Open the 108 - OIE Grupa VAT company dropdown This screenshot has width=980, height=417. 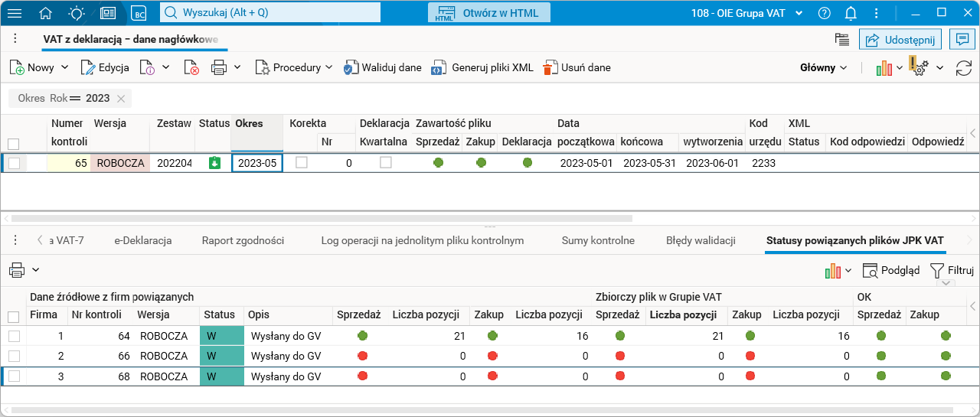click(747, 13)
